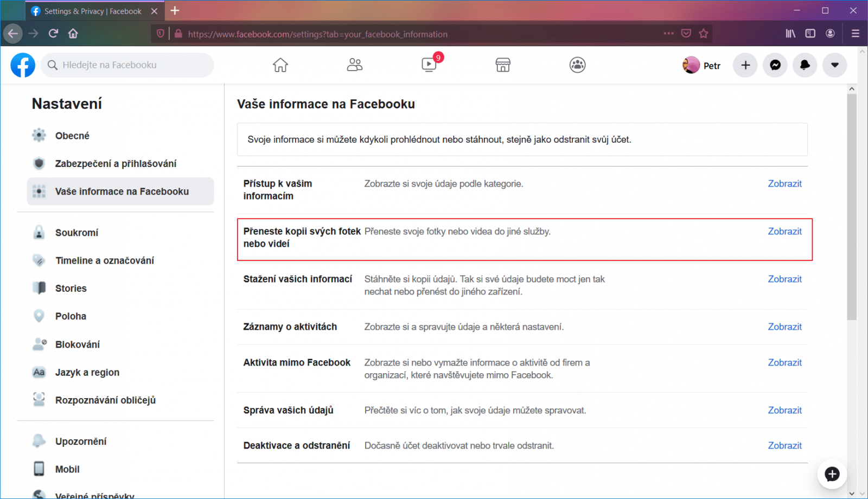This screenshot has width=868, height=499.
Task: Open Upozornění settings
Action: pos(120,442)
